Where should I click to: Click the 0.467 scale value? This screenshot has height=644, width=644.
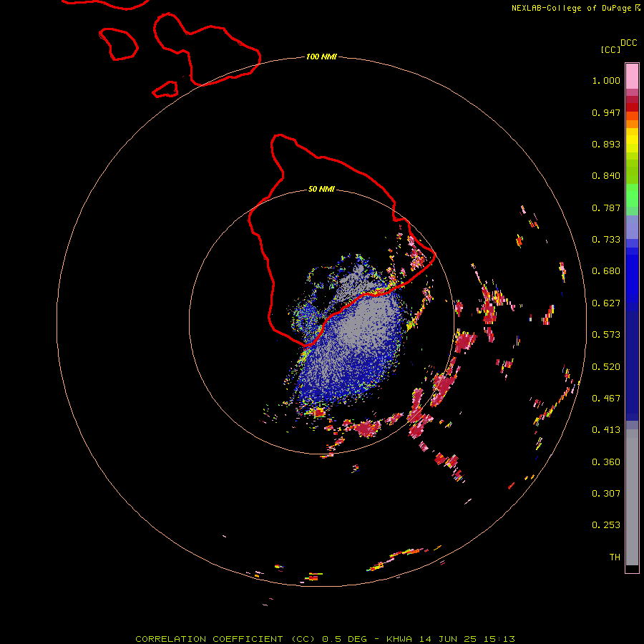[x=606, y=399]
